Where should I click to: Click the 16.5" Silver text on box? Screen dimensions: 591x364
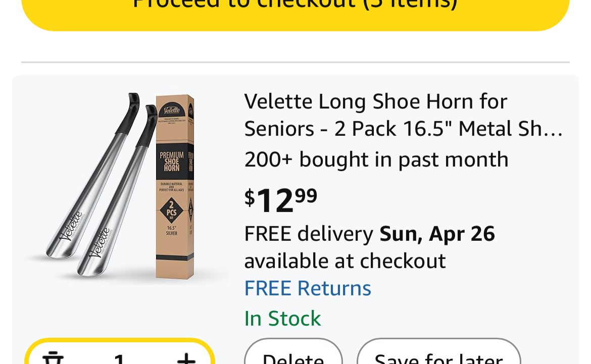[x=172, y=231]
